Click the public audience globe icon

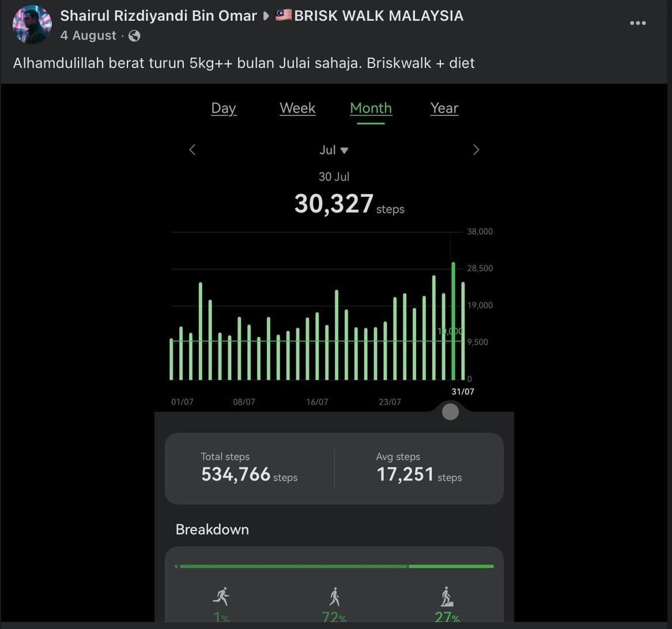[x=134, y=36]
